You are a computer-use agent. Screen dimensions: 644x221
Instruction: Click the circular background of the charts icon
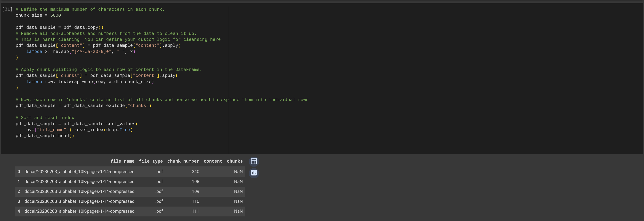(254, 172)
